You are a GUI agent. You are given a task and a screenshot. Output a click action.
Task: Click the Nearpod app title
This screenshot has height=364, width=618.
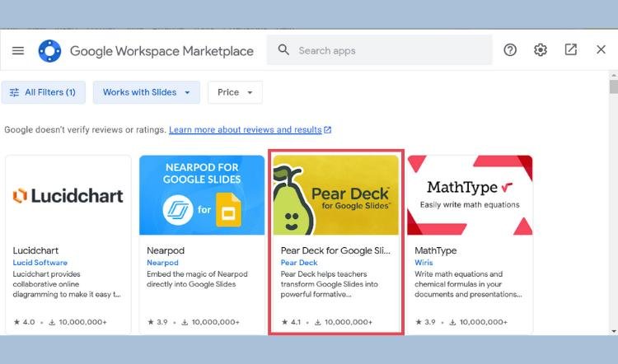click(166, 250)
